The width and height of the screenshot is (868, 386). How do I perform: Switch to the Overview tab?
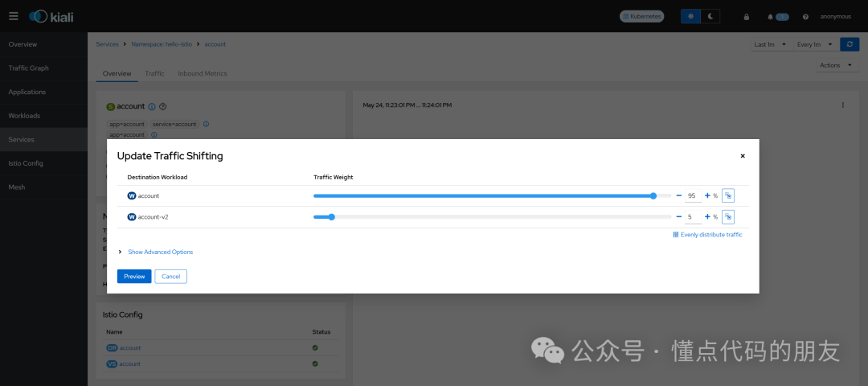(117, 74)
